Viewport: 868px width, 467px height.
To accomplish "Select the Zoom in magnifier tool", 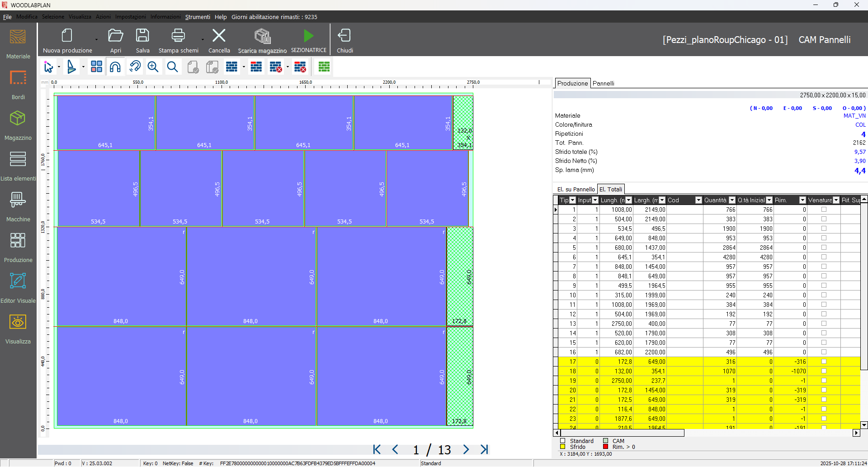I will (153, 67).
